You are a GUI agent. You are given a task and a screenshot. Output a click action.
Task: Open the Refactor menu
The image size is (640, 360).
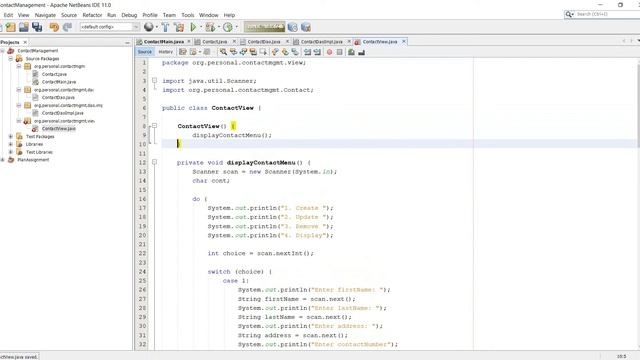point(92,15)
